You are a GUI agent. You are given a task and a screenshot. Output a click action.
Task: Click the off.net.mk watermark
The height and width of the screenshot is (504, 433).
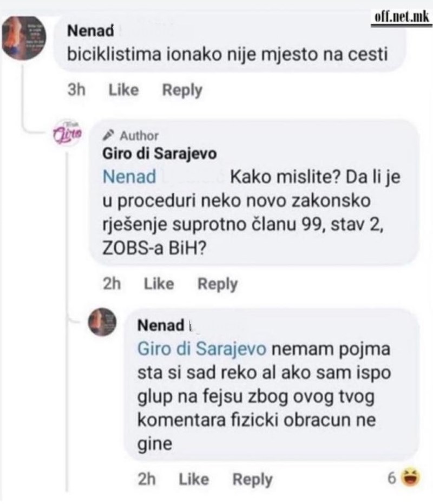pos(401,17)
